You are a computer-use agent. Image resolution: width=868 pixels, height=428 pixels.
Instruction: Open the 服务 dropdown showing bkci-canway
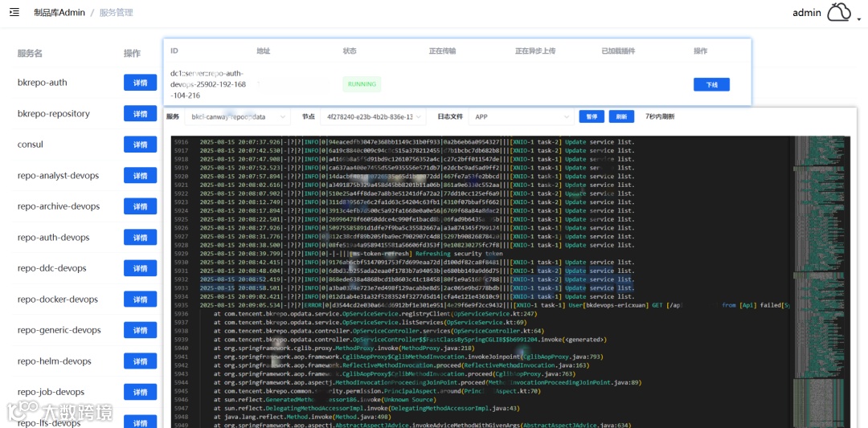click(238, 117)
